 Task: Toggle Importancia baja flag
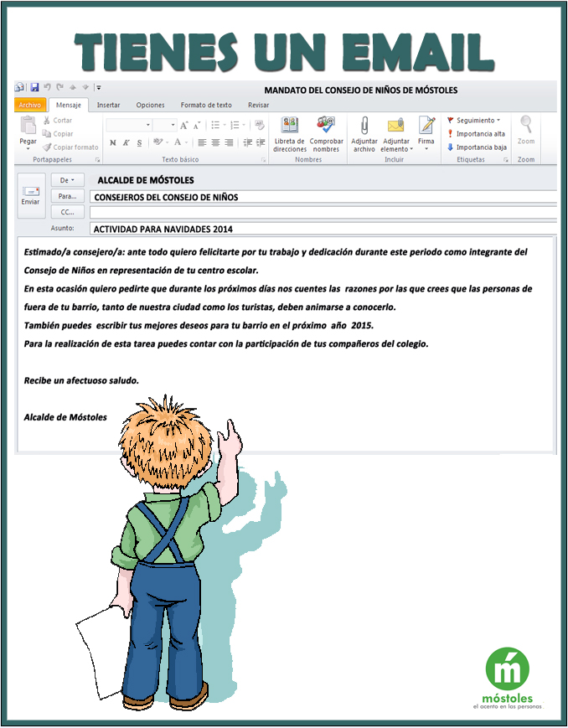475,147
